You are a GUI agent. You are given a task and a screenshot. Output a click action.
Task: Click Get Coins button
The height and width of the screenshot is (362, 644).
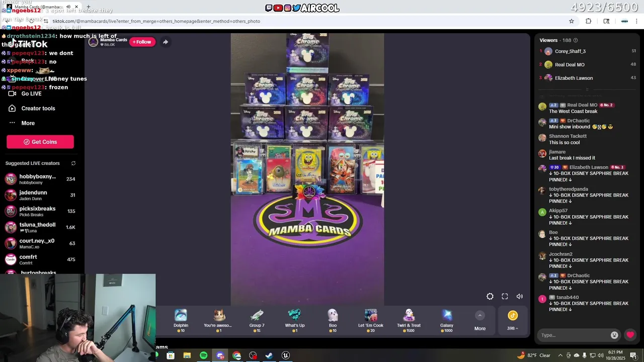(x=40, y=142)
